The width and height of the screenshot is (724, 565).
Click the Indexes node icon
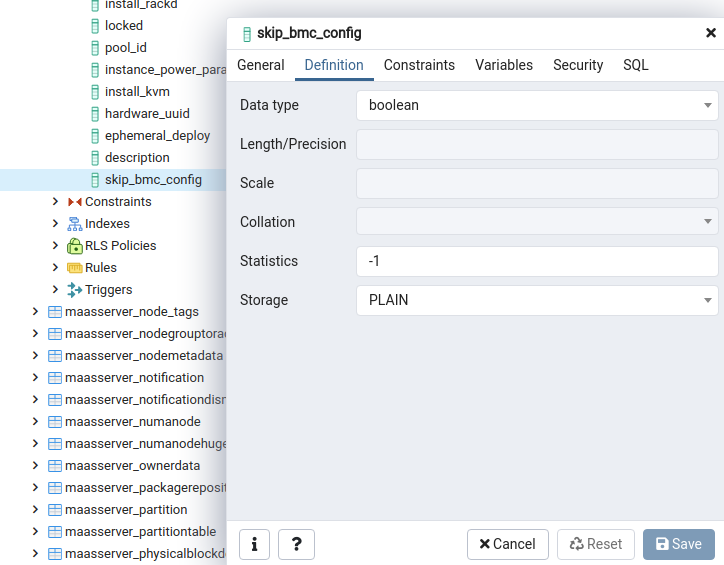coord(74,224)
